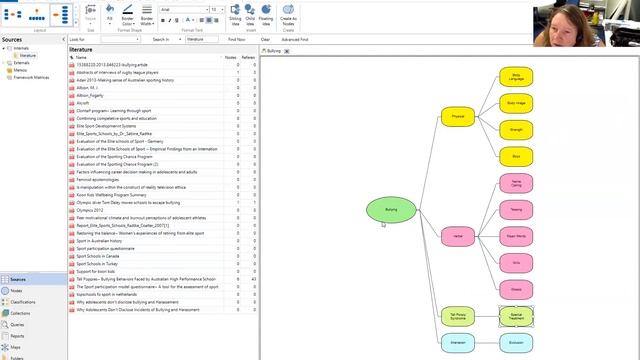
Task: Open the Search In dropdown
Action: [x=180, y=39]
